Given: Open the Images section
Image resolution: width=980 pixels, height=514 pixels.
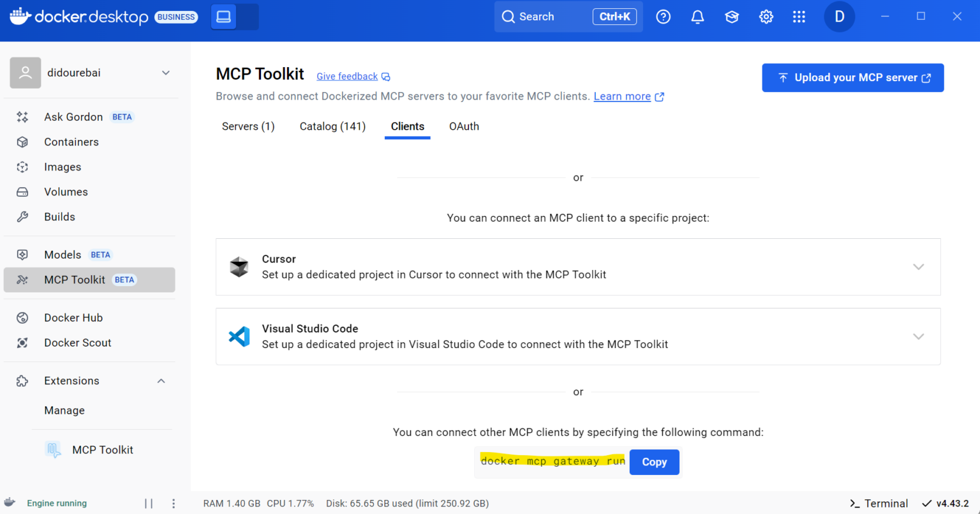Looking at the screenshot, I should [63, 167].
